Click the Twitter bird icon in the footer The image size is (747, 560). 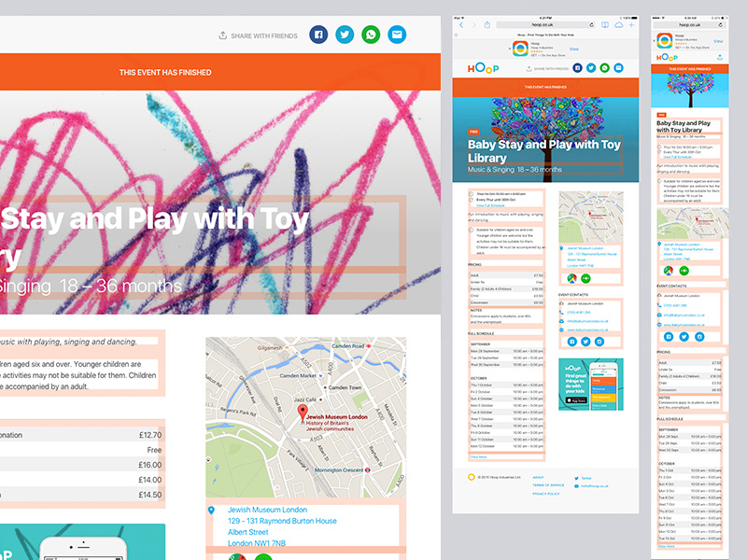576,478
